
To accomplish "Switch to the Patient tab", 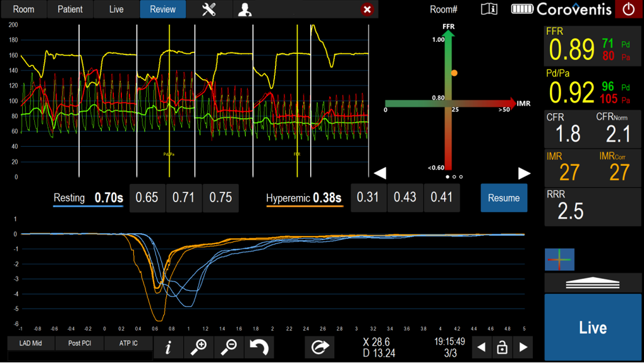I will tap(70, 9).
